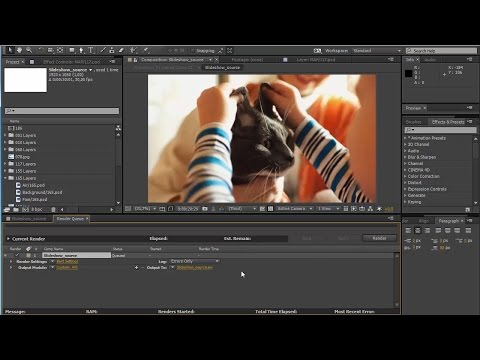Align paragraph text left

pyautogui.click(x=408, y=230)
